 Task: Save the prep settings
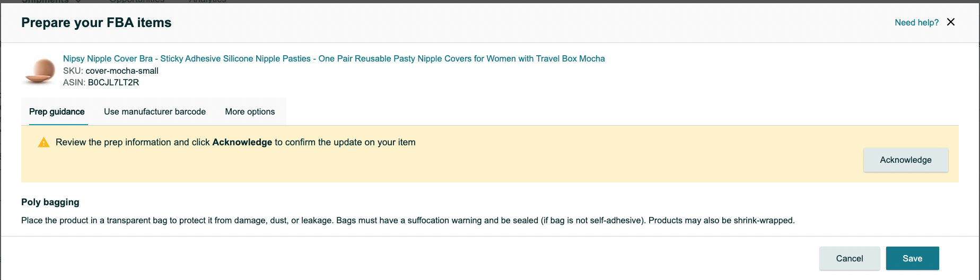coord(912,258)
